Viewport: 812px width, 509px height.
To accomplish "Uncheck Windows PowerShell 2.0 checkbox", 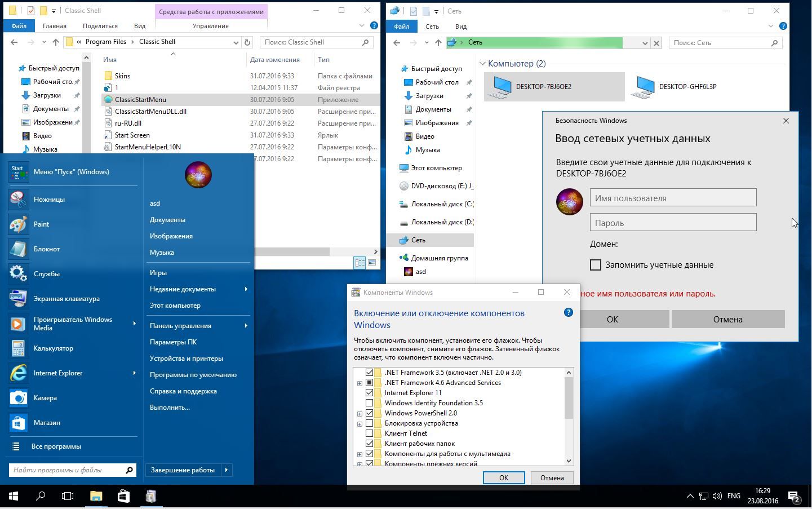I will 370,413.
